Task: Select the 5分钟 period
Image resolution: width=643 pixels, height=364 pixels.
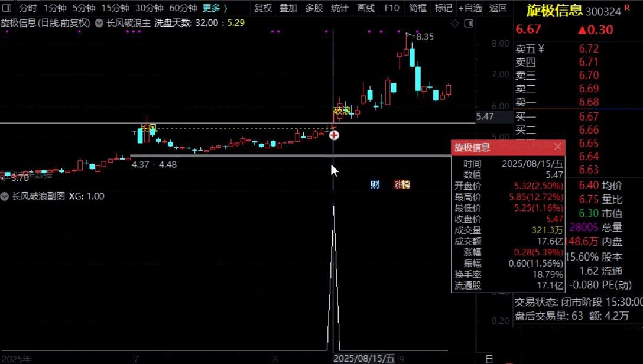Action: tap(84, 8)
